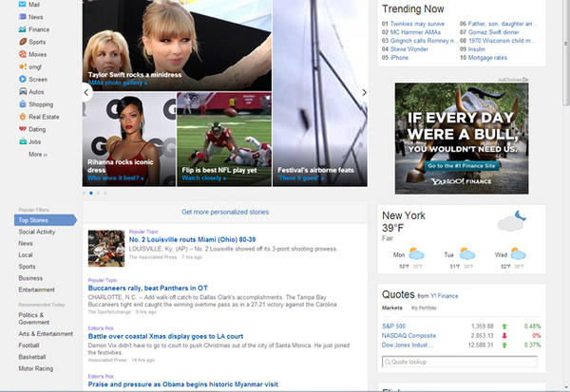Select the Top Stories filter
Viewport: 570px width, 392px height.
pyautogui.click(x=46, y=220)
